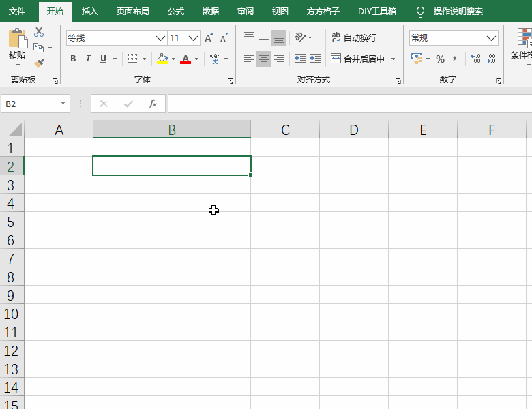
Task: Toggle italic formatting
Action: [x=88, y=59]
